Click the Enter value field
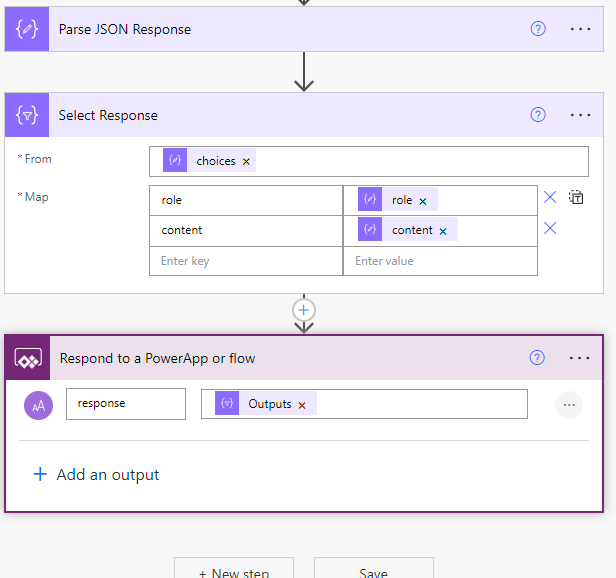The image size is (616, 578). (x=440, y=261)
